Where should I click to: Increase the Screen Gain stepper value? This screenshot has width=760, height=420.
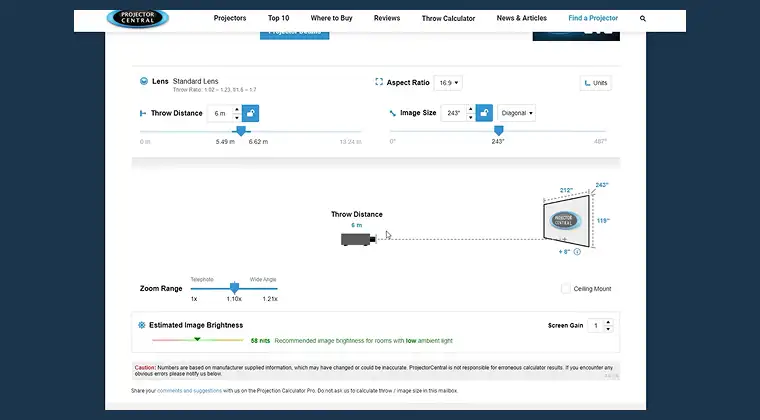(609, 321)
